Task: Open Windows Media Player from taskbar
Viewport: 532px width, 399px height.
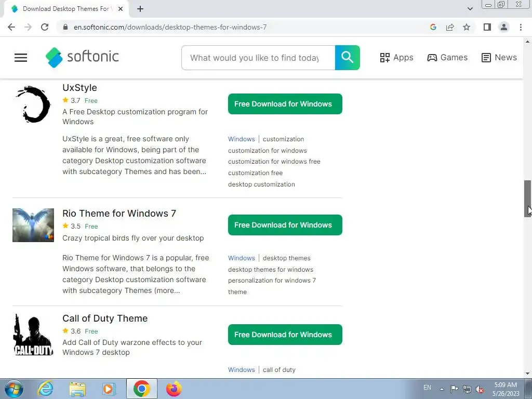Action: (x=109, y=389)
